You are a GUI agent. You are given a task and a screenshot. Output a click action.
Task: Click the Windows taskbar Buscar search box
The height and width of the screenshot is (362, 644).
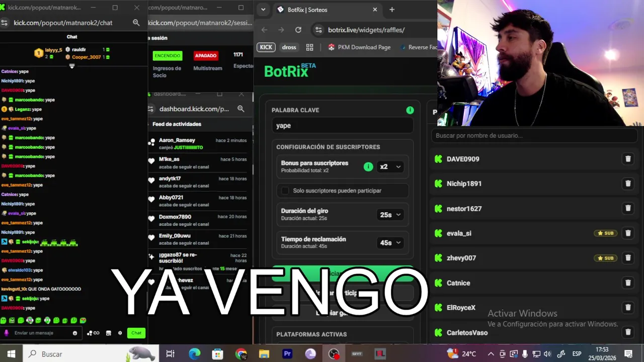92,354
